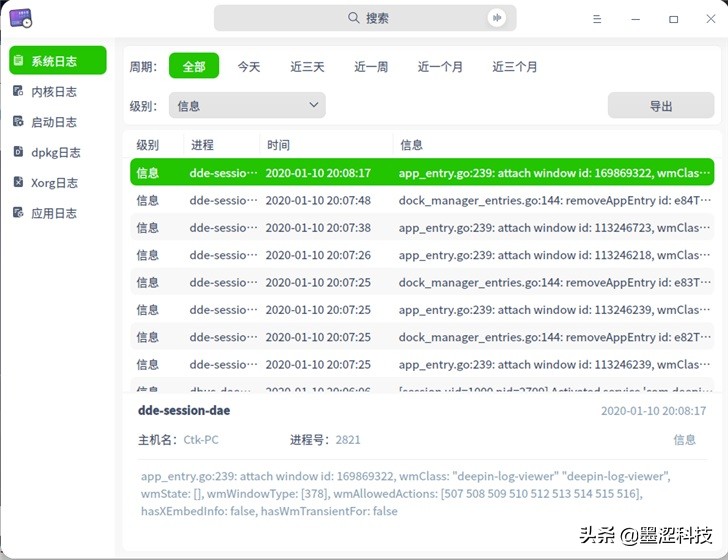
Task: Click detail pane timestamp 2020-01-10 20:08:17
Action: coord(653,411)
